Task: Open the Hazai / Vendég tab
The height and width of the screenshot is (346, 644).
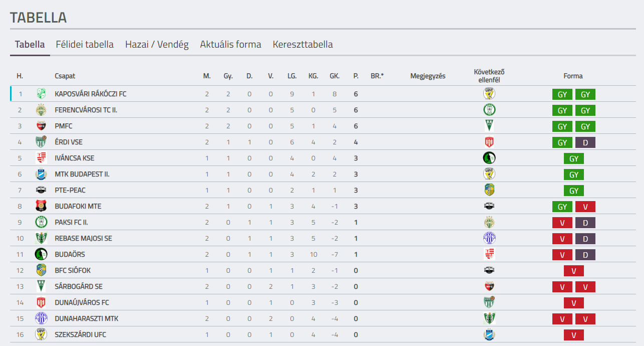Action: tap(157, 44)
